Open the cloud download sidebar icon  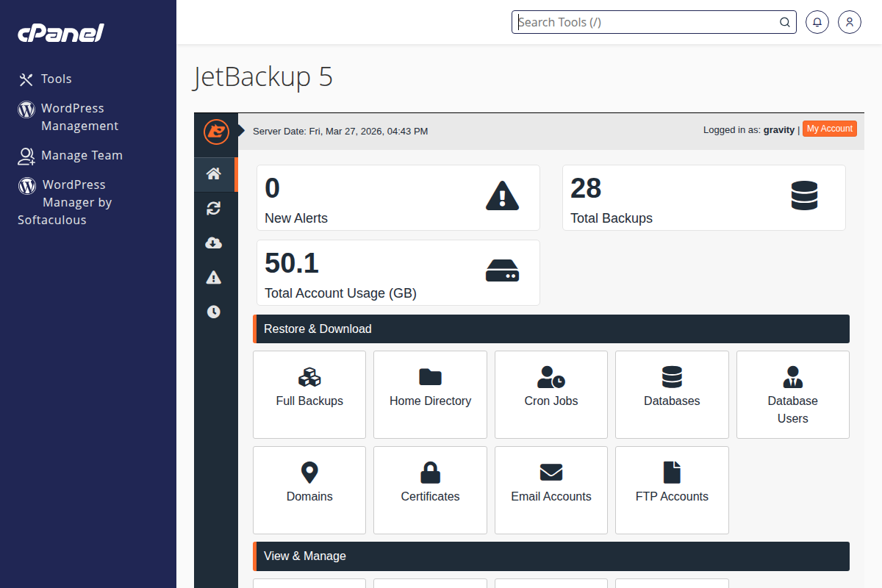click(214, 243)
